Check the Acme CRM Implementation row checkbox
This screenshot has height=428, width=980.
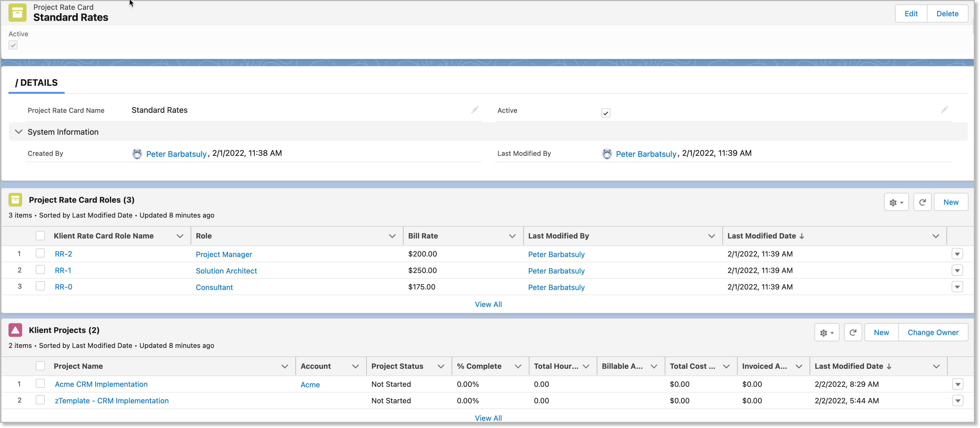pyautogui.click(x=40, y=383)
